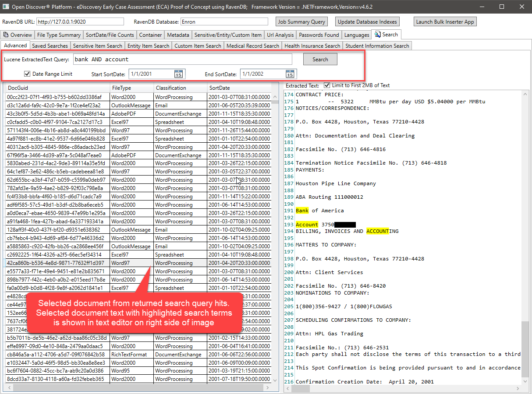
Task: Switch to the File Type Summary tab
Action: pyautogui.click(x=59, y=35)
